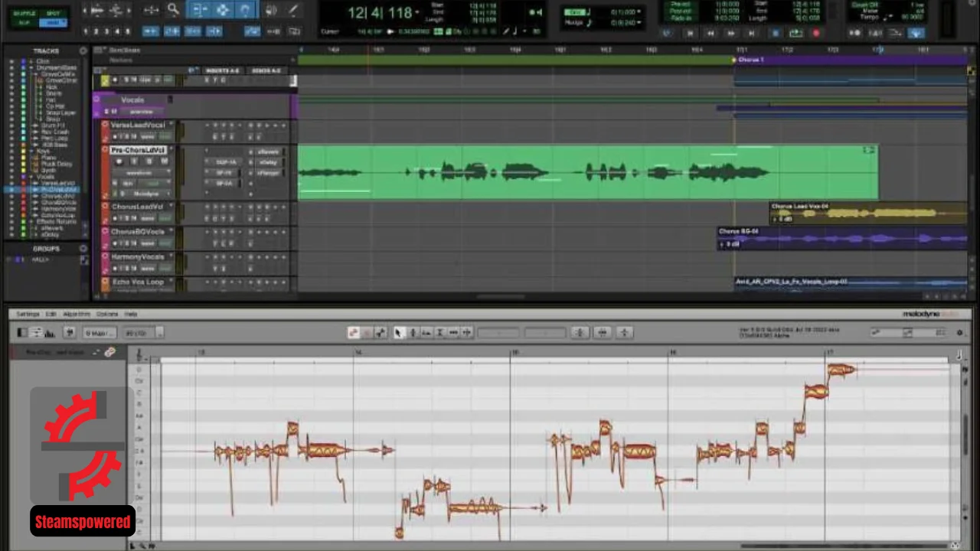Collapse Drums and Bass folder in Tracks list
This screenshot has width=980, height=551.
31,67
